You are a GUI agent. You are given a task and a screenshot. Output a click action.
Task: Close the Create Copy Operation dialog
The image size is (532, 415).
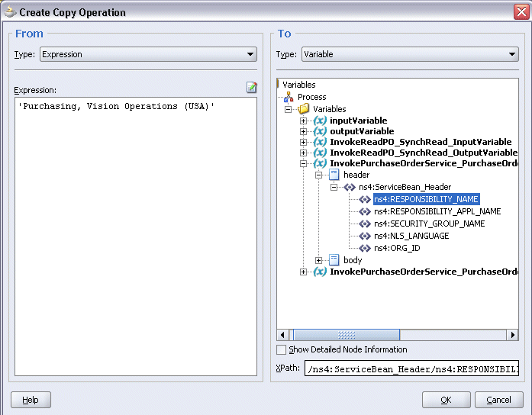click(x=521, y=12)
